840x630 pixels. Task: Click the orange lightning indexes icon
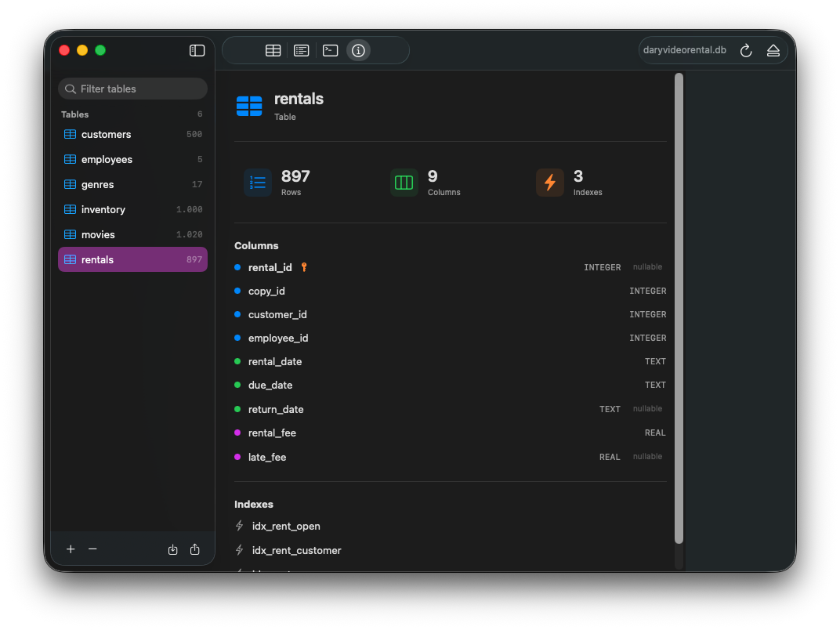click(x=549, y=183)
